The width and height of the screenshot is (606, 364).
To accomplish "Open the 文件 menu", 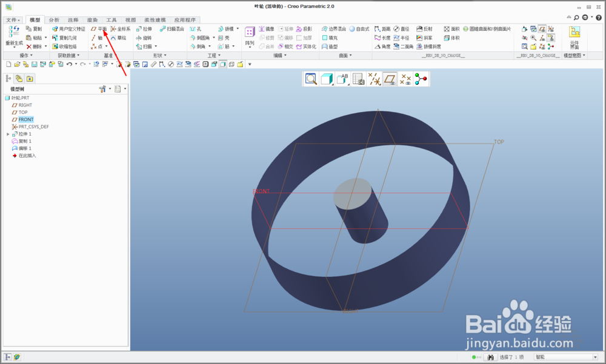I will point(13,20).
